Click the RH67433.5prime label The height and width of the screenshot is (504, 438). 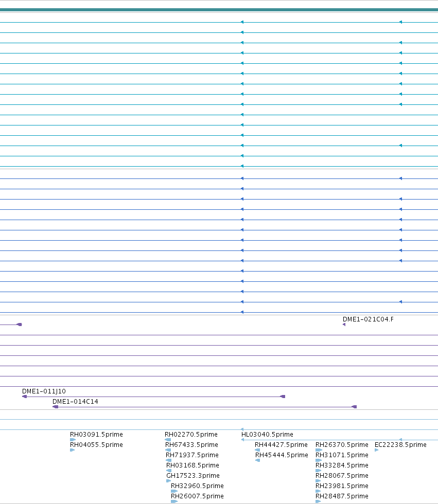coord(191,444)
